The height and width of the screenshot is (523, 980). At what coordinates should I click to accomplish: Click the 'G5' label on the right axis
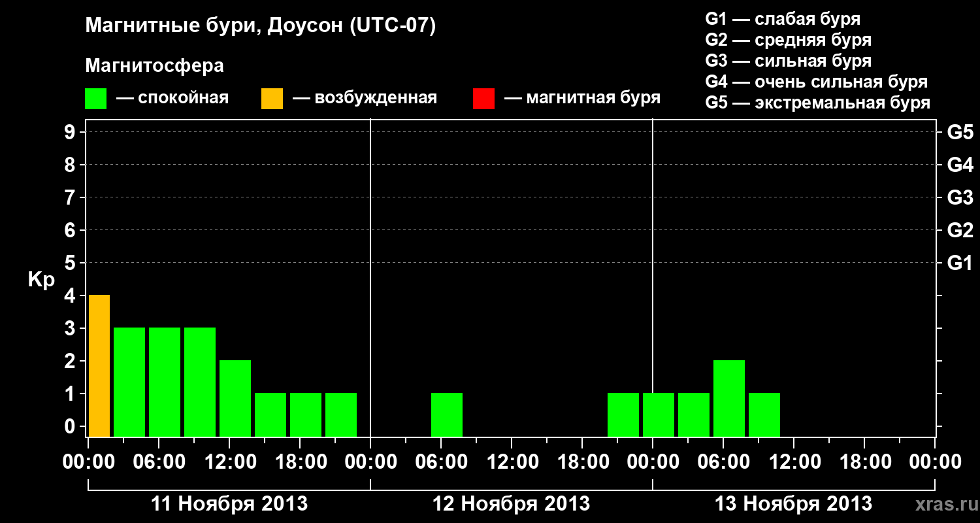point(960,132)
